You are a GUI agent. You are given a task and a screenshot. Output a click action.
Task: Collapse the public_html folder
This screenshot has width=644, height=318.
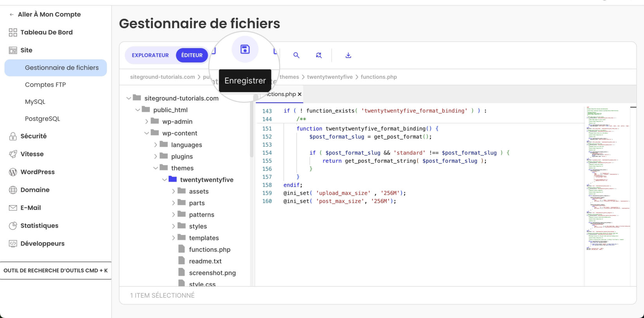[x=138, y=110]
